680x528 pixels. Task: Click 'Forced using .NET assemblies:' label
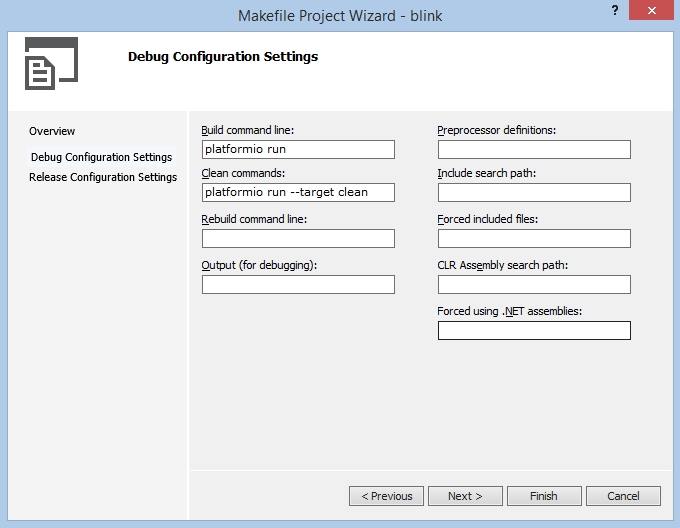[510, 311]
